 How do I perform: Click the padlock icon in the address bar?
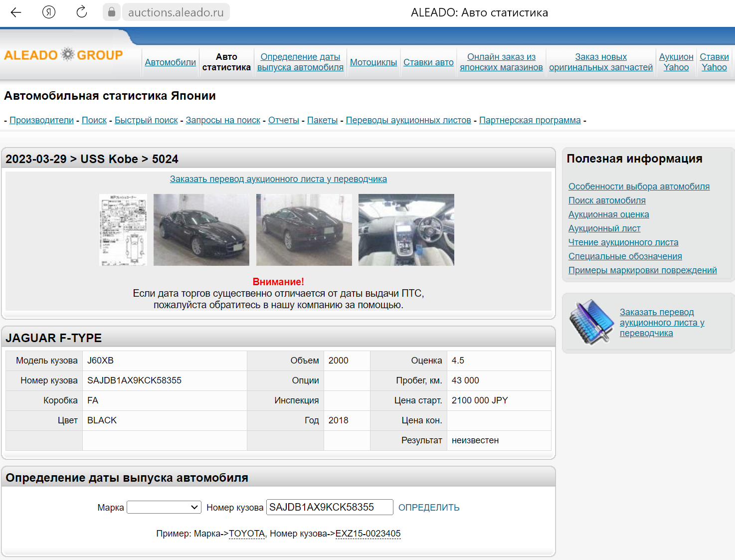point(111,12)
